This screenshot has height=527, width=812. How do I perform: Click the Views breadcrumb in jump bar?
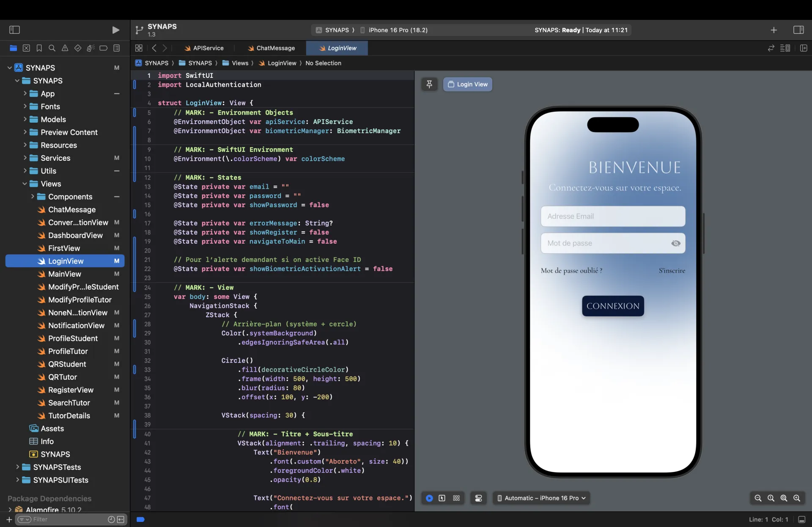(236, 63)
